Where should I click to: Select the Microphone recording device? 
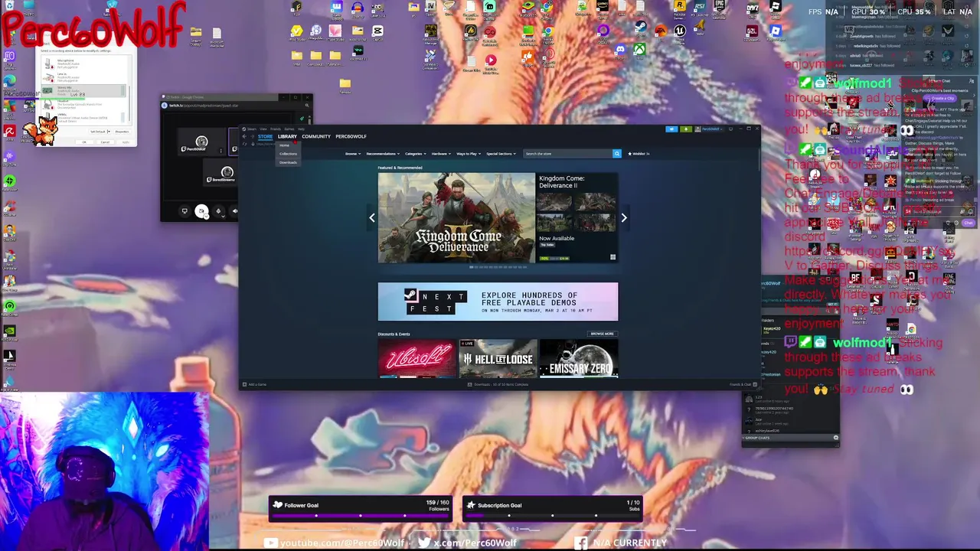click(x=84, y=64)
